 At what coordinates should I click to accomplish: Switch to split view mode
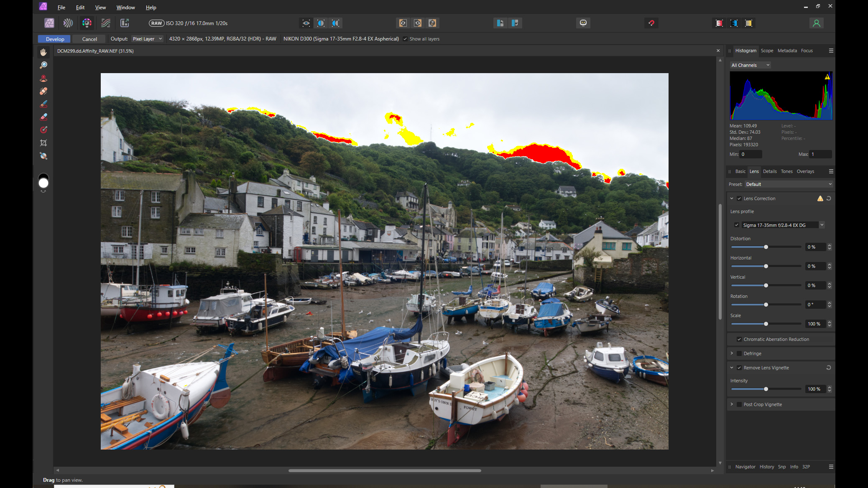(x=320, y=23)
